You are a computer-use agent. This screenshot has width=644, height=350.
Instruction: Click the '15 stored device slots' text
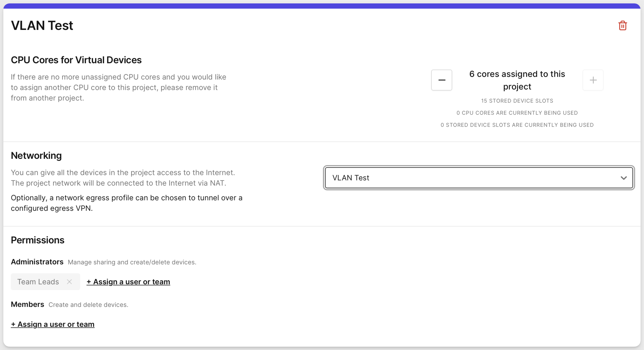click(x=517, y=101)
